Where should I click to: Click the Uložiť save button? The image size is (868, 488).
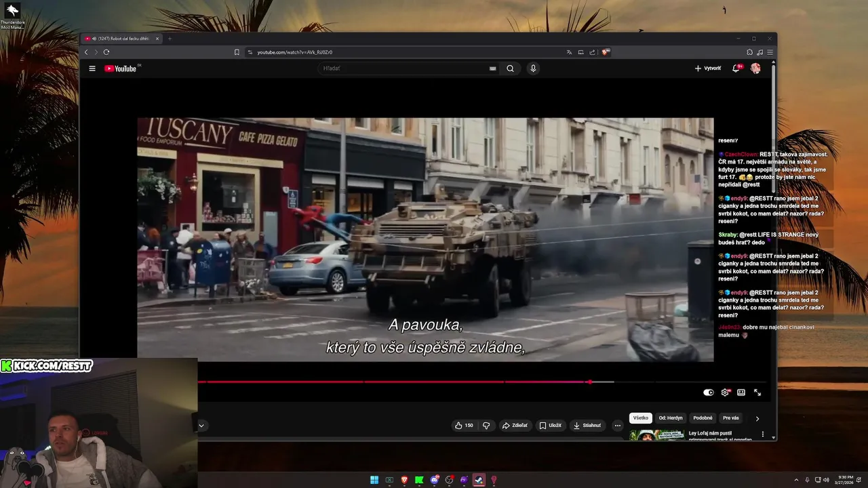pyautogui.click(x=551, y=426)
